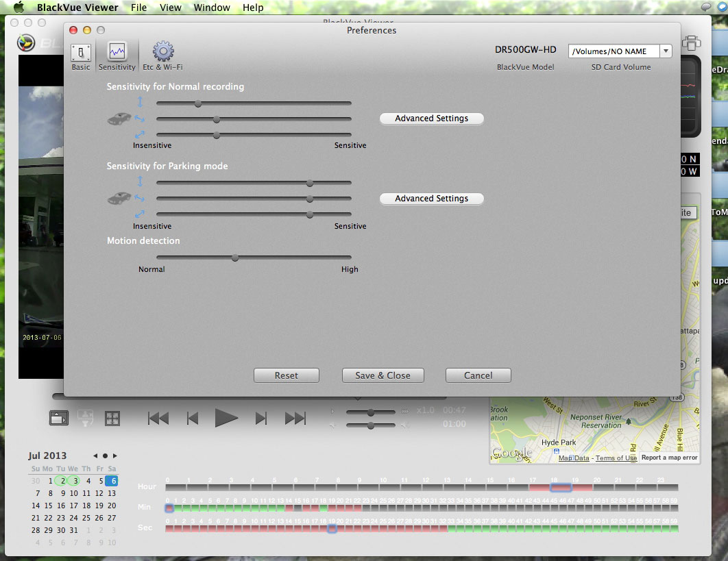Go to previous month in calendar
Screen dimensions: 728x561
point(95,456)
